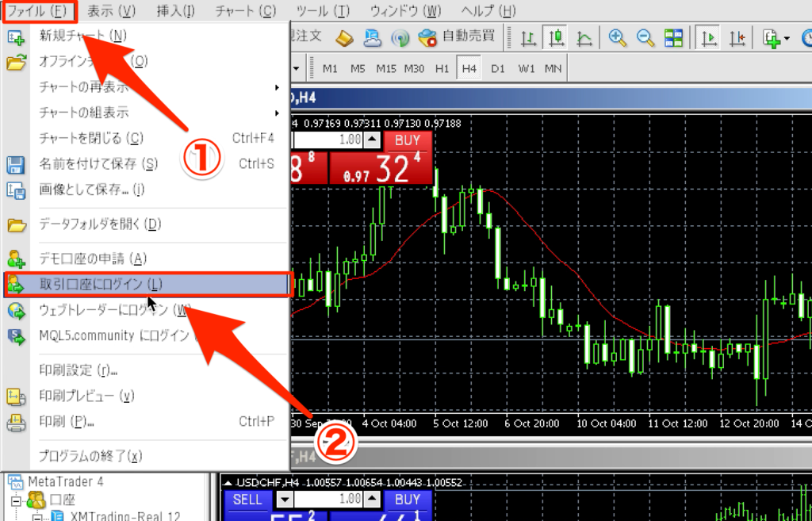Enable auto scroll chart icon
Image resolution: width=812 pixels, height=521 pixels.
710,37
